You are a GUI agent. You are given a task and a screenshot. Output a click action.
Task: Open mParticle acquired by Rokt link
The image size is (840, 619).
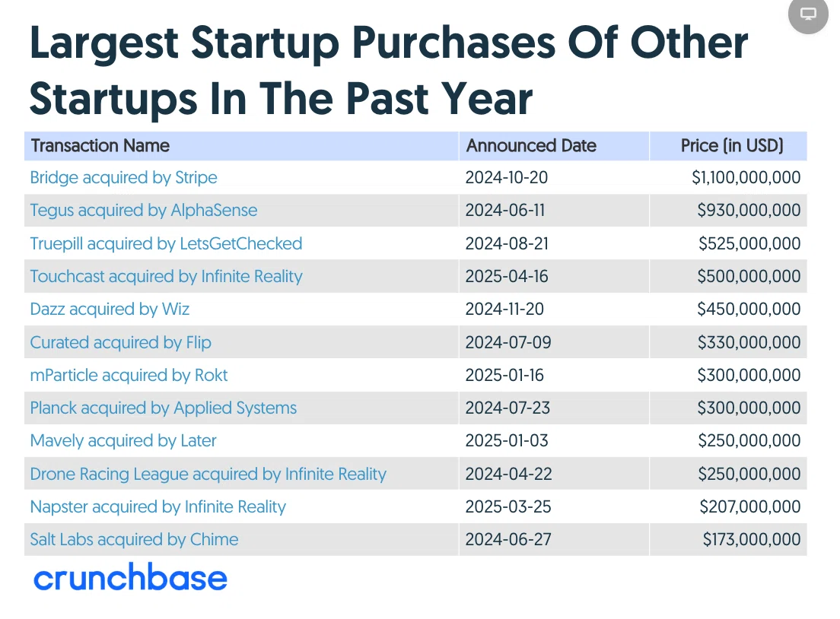[x=129, y=376]
